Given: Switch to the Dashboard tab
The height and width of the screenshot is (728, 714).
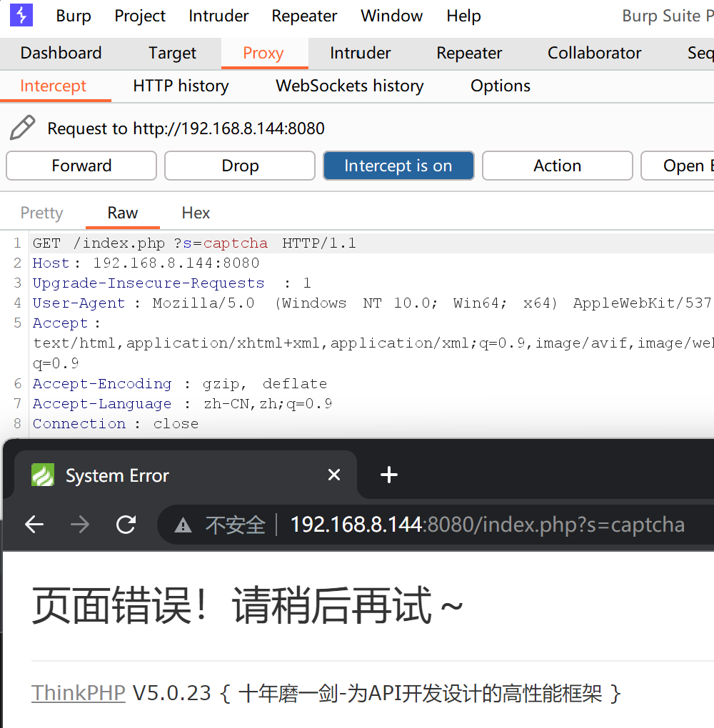Looking at the screenshot, I should click(x=61, y=53).
